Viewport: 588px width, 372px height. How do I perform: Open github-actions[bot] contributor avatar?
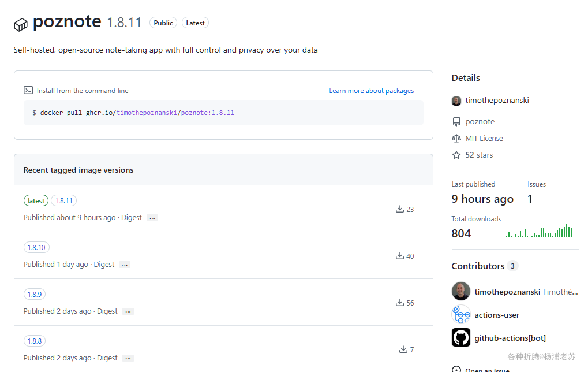(x=461, y=337)
